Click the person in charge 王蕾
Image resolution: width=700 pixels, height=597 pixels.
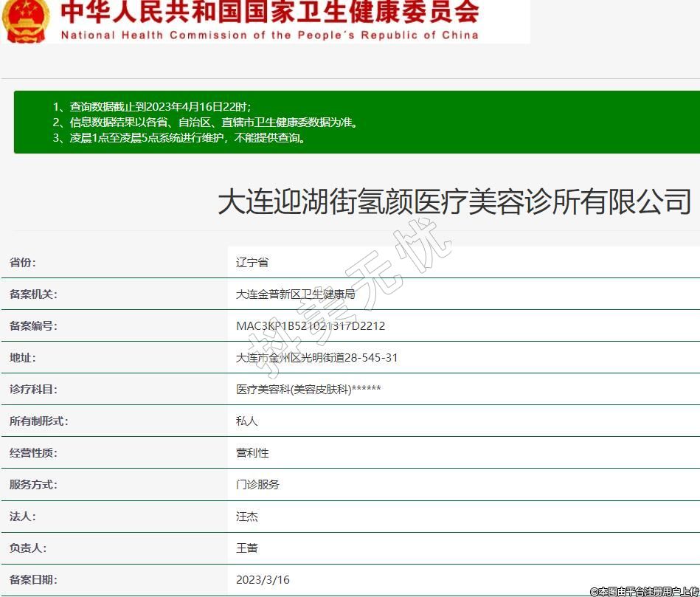pyautogui.click(x=246, y=548)
